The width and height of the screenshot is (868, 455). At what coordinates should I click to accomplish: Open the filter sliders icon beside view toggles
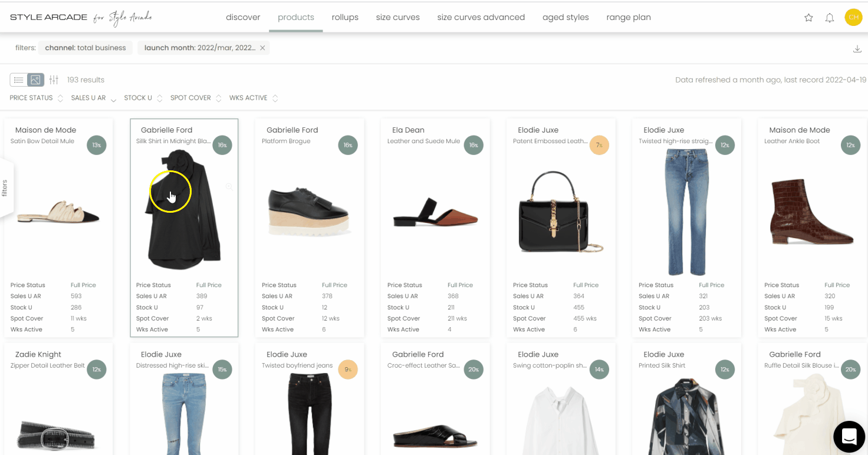(x=54, y=79)
